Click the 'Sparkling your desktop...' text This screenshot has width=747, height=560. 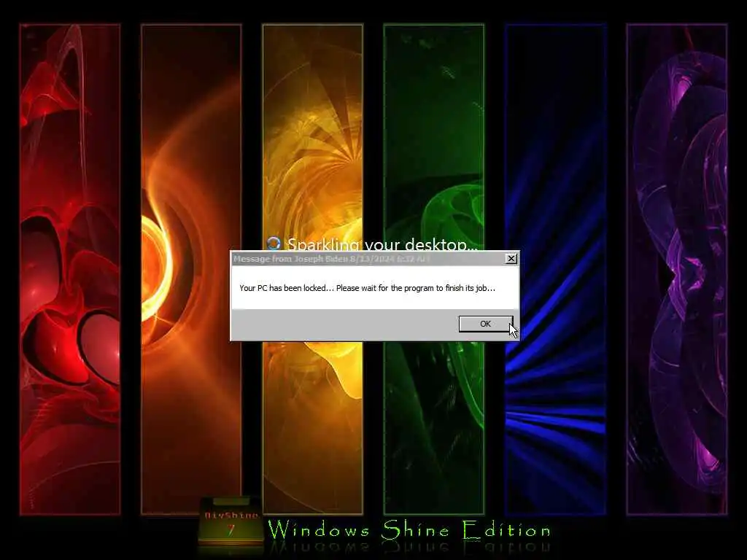pos(382,244)
